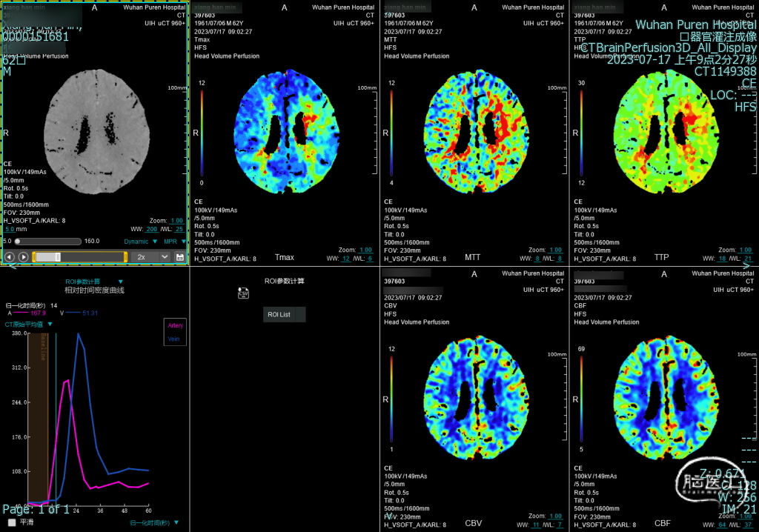The image size is (759, 532).
Task: Select the Artery legend entry
Action: (175, 325)
